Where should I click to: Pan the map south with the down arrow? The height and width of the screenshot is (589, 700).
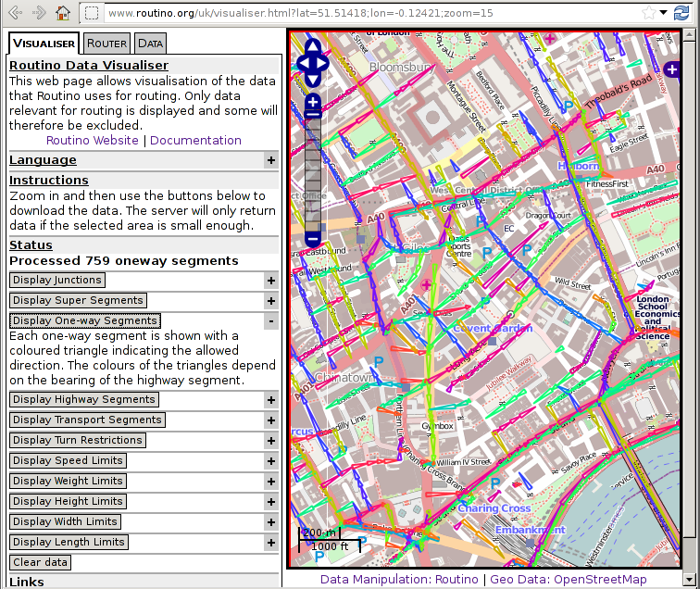[x=312, y=78]
